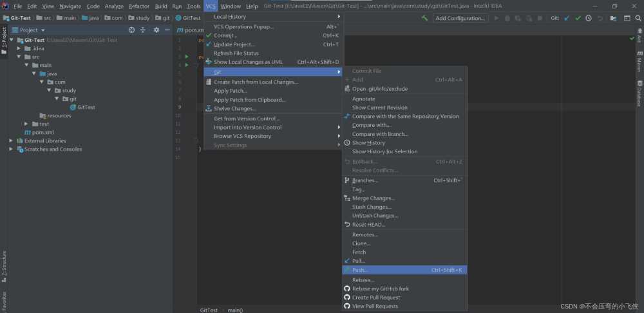Choose Rebase my GitHub fork

pos(404,289)
